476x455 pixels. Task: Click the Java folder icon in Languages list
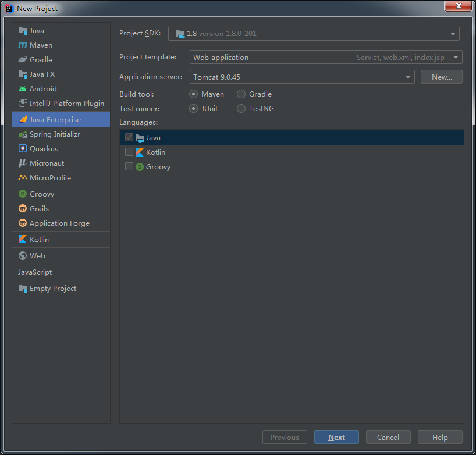tap(140, 138)
